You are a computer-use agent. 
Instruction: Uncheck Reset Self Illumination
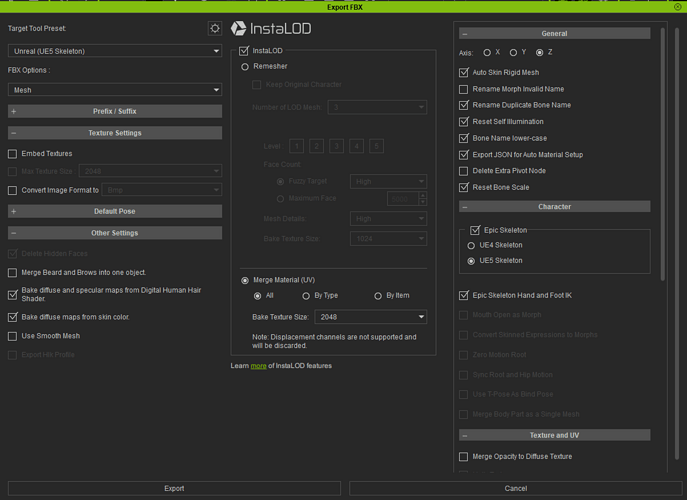point(464,122)
